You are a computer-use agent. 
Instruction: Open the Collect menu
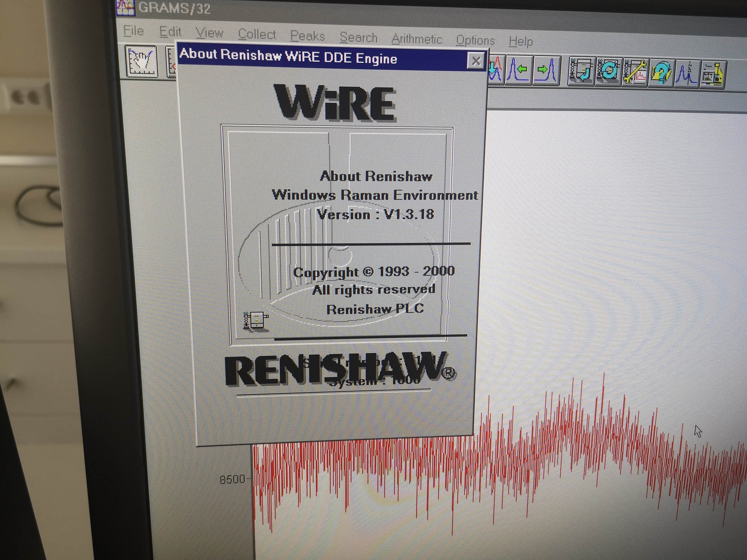click(257, 34)
